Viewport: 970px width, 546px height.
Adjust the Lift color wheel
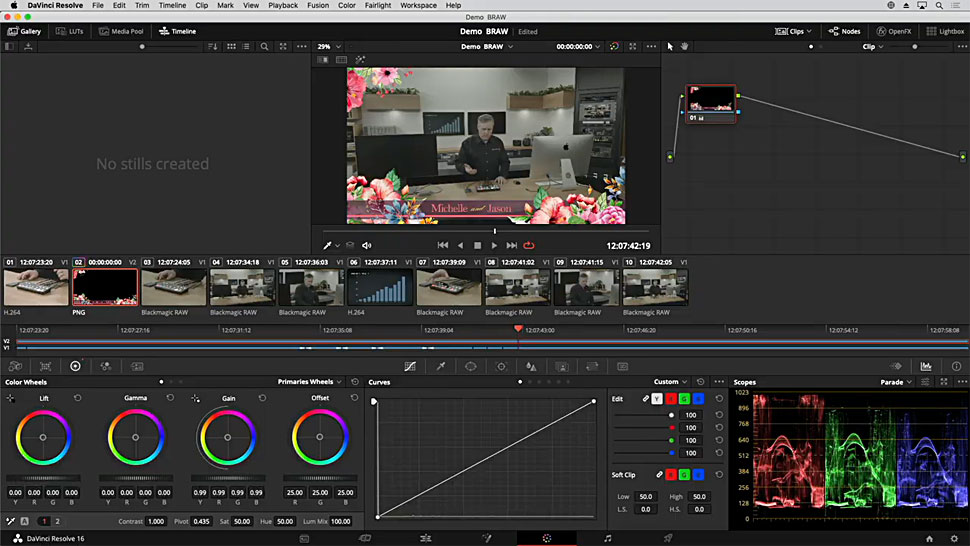click(43, 437)
